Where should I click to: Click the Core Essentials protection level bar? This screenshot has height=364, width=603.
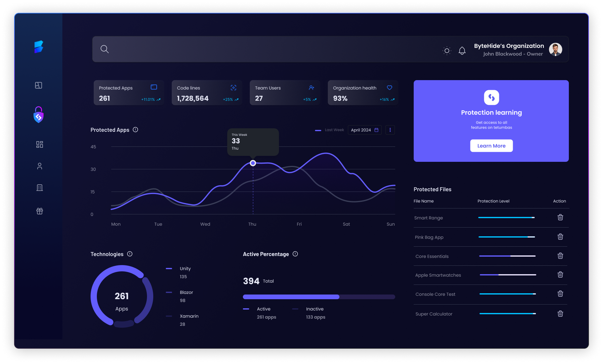coord(507,256)
